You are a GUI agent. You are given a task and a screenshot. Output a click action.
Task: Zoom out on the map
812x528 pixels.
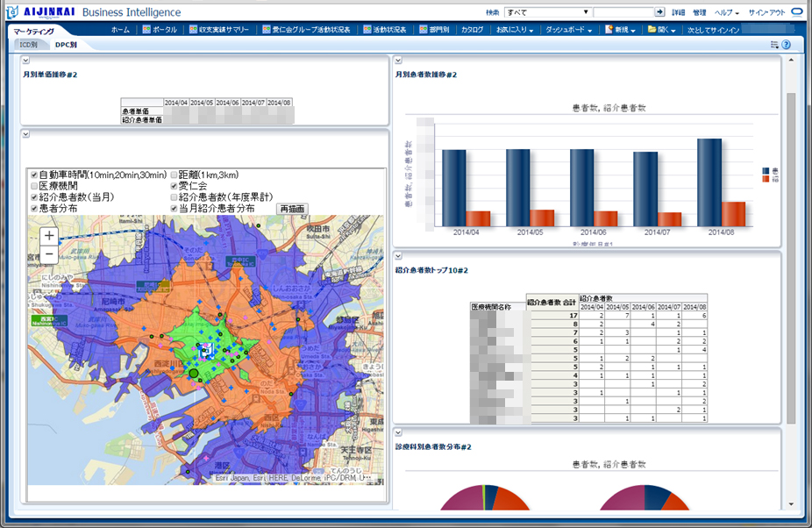49,254
